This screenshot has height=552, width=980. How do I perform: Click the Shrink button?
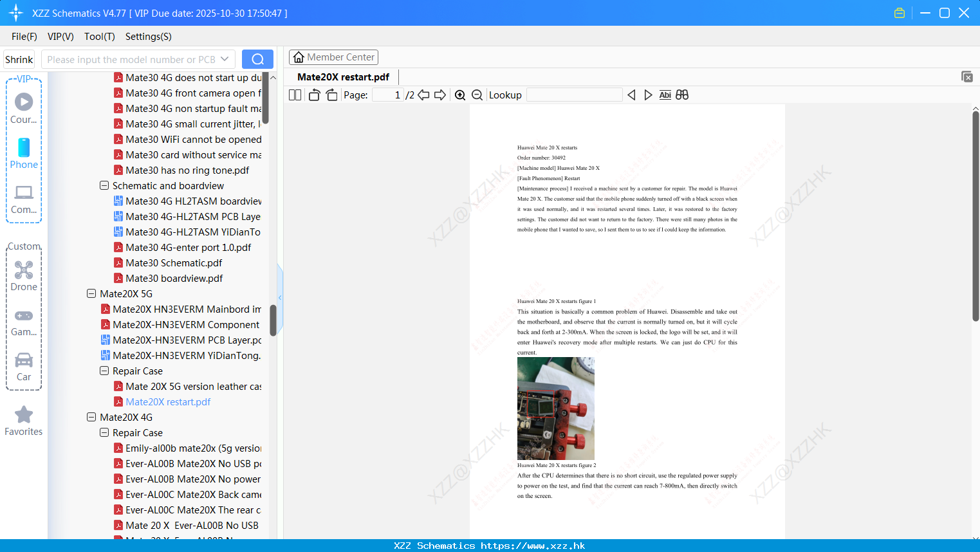19,59
